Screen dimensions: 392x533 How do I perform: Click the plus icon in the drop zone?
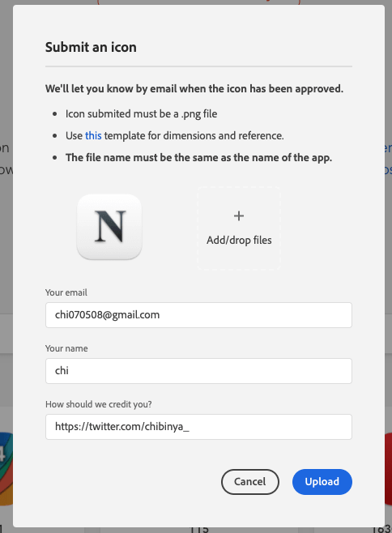click(239, 215)
